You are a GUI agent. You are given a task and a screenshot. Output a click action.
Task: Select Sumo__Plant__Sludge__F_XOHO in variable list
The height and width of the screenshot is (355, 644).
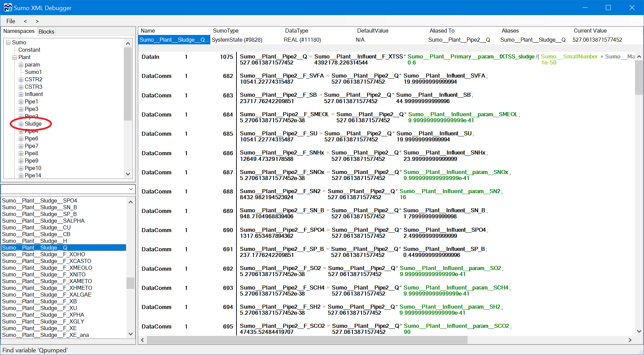44,254
